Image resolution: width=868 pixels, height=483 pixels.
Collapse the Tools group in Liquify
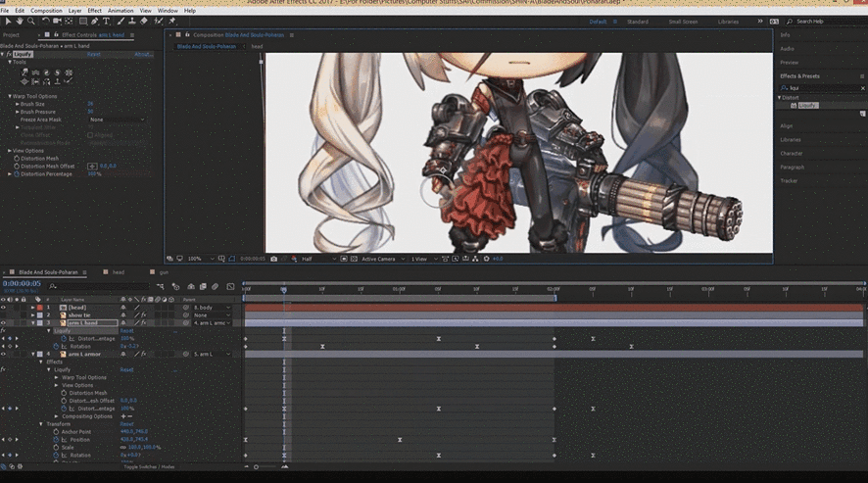pyautogui.click(x=10, y=62)
